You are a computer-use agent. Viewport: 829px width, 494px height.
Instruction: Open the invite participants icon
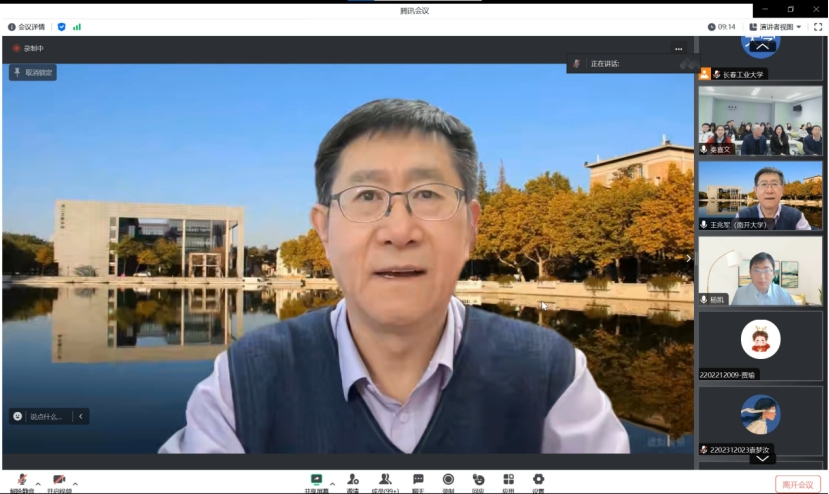coord(352,481)
